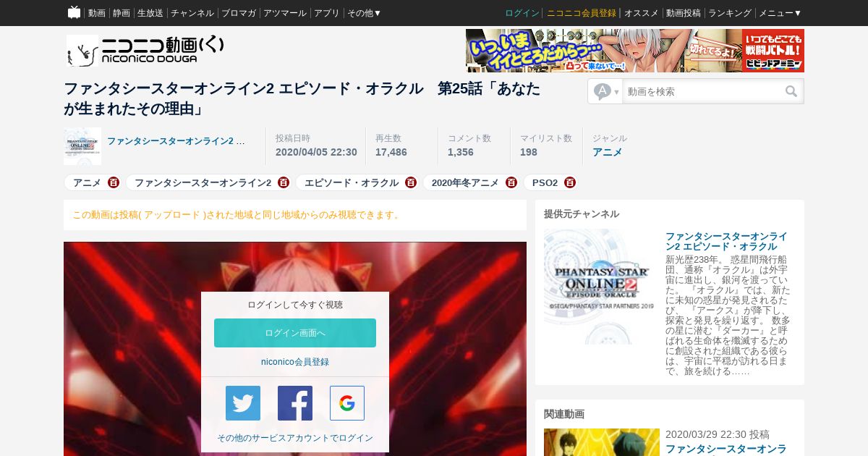Click the 提供元チャンネル heading
The width and height of the screenshot is (868, 456).
point(582,214)
